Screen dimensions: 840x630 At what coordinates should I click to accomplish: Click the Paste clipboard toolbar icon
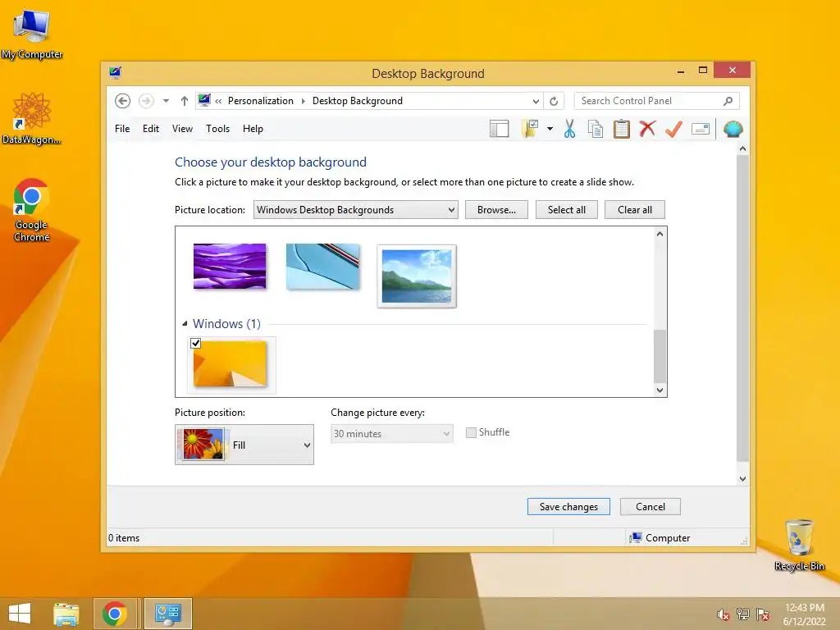click(622, 129)
